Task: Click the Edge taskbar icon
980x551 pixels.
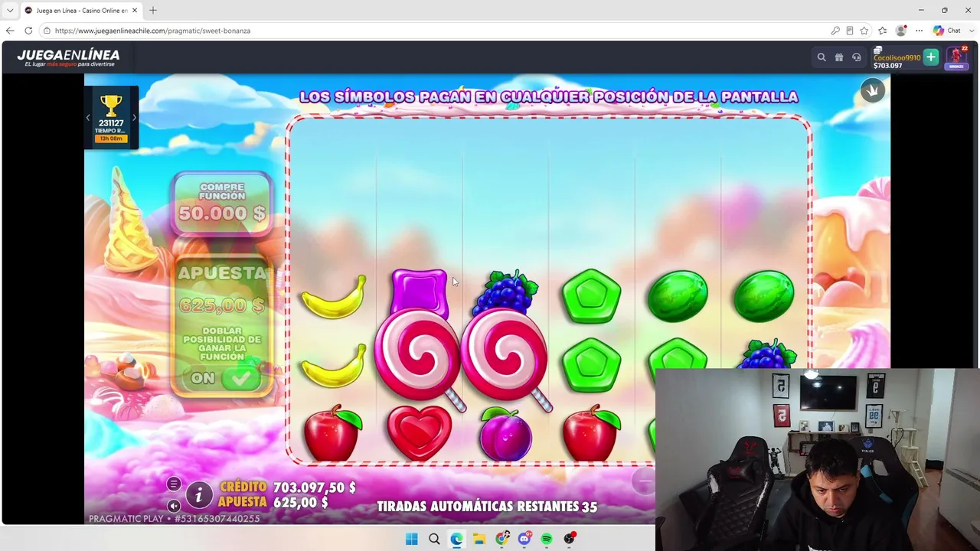Action: pyautogui.click(x=457, y=539)
